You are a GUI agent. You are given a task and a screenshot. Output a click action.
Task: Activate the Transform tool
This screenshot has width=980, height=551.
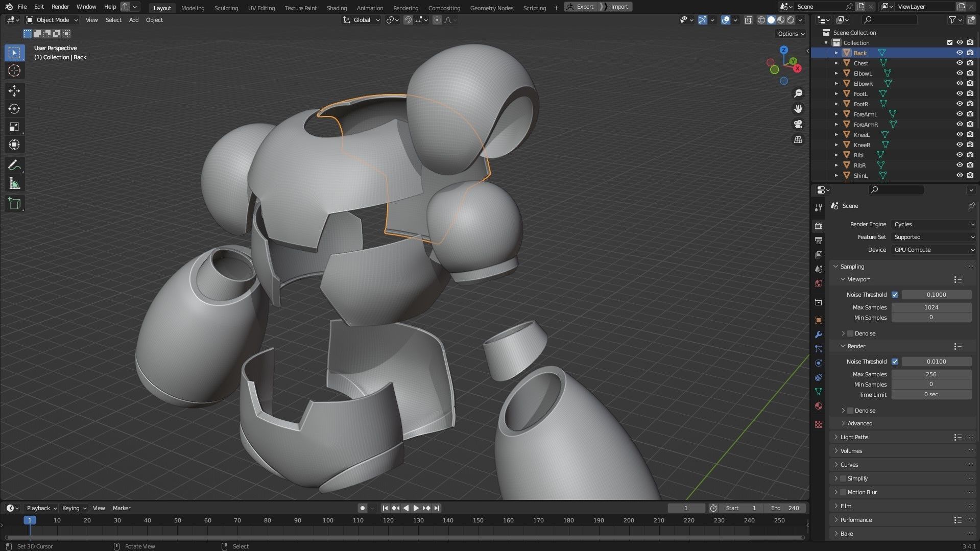(14, 145)
